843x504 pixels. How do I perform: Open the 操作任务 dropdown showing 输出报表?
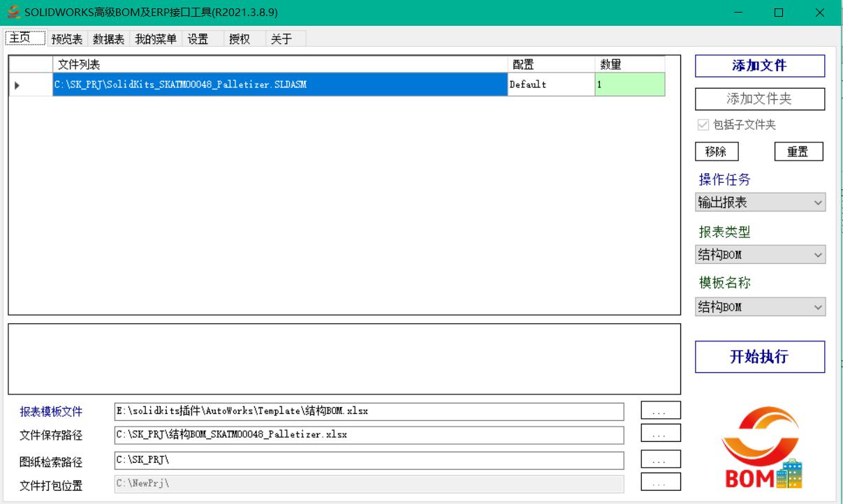point(760,202)
